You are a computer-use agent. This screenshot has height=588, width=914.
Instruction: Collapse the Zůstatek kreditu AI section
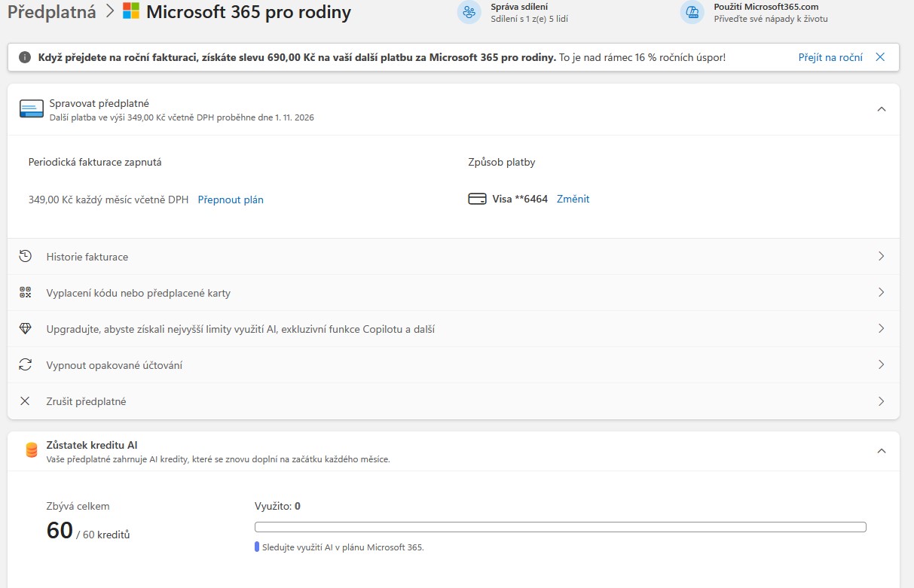coord(881,451)
